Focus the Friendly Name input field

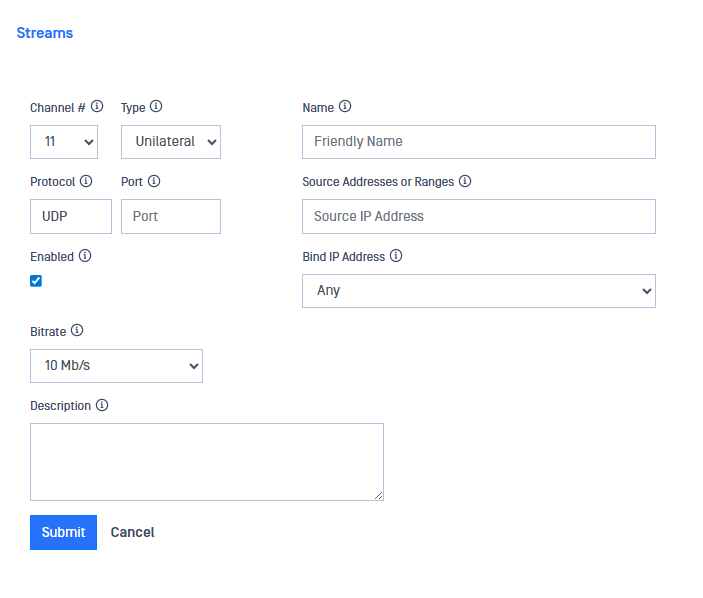point(478,142)
